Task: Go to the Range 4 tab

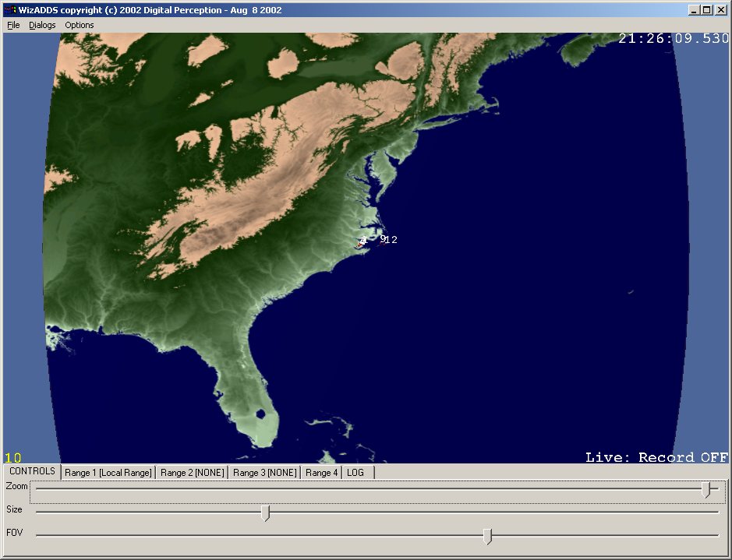Action: click(321, 473)
